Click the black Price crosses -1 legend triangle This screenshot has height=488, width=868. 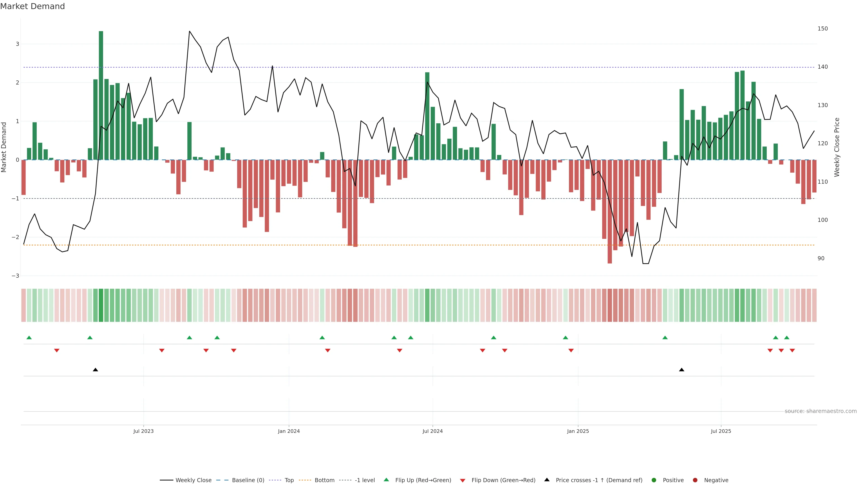tap(547, 480)
